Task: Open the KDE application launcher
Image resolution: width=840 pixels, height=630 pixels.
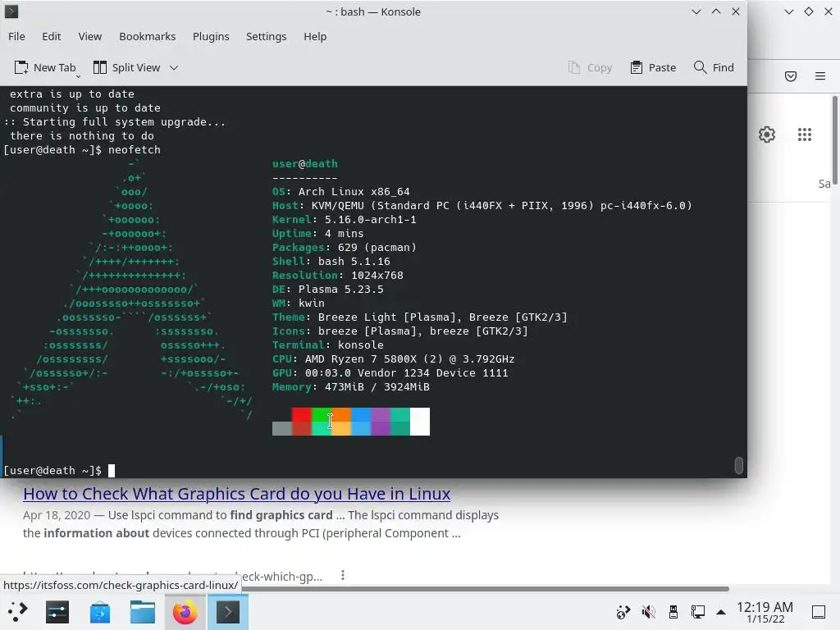Action: pyautogui.click(x=17, y=612)
